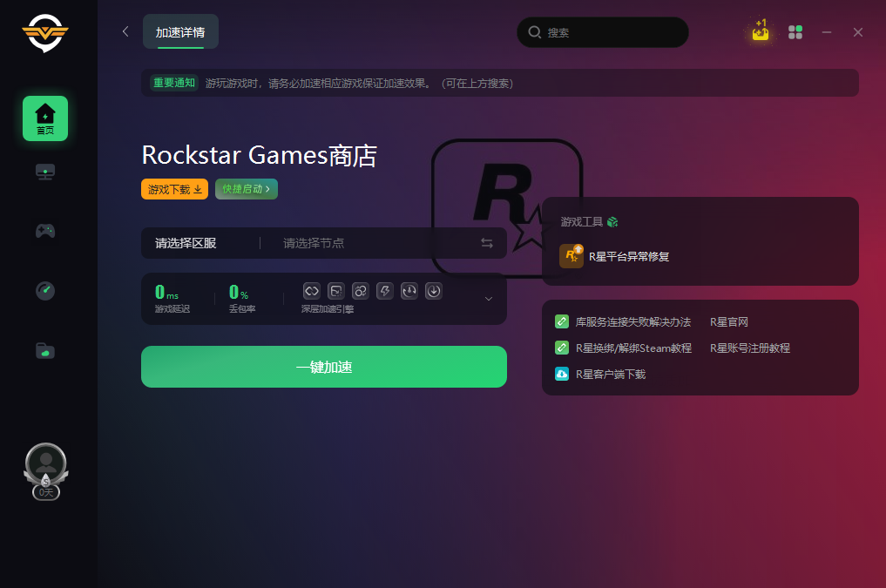
Task: Open the 库服务连接失败解决办法 link
Action: tap(632, 322)
